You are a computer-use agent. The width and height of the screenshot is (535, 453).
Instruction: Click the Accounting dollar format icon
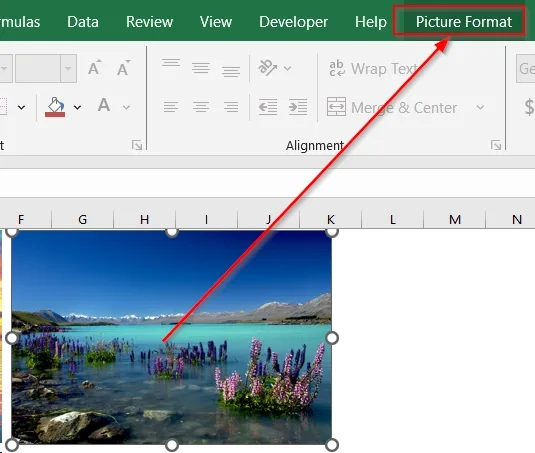point(529,107)
